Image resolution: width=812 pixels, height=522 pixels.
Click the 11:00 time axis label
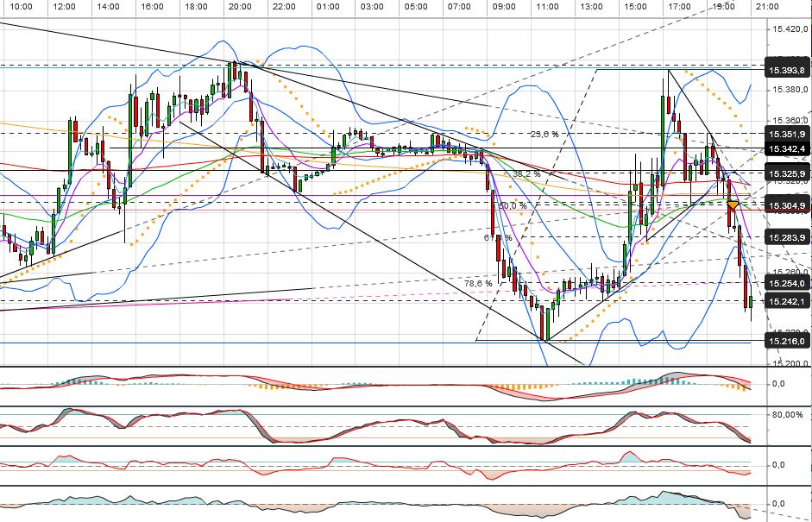pos(547,7)
